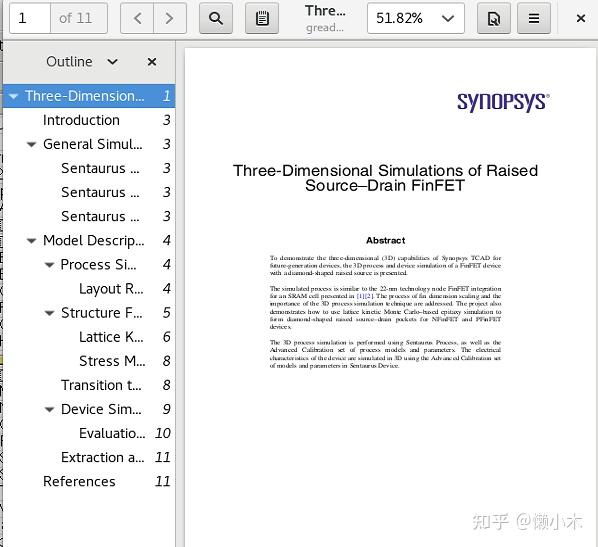Open the search magnifier tool

pos(216,18)
